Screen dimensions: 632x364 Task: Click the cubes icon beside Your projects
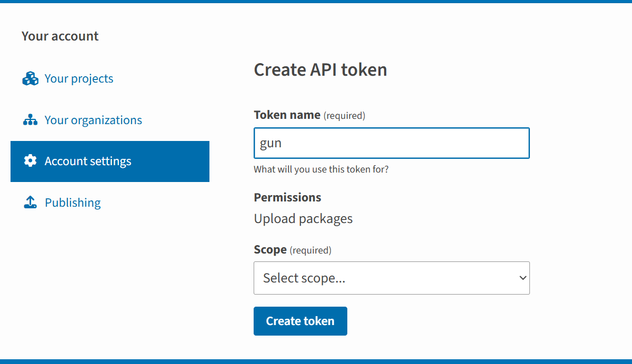(31, 79)
